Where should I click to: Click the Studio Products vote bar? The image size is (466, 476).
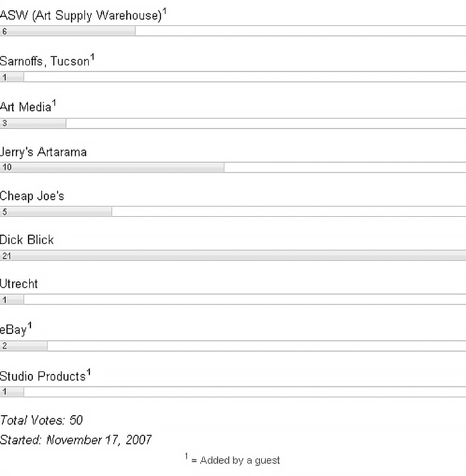[x=12, y=392]
